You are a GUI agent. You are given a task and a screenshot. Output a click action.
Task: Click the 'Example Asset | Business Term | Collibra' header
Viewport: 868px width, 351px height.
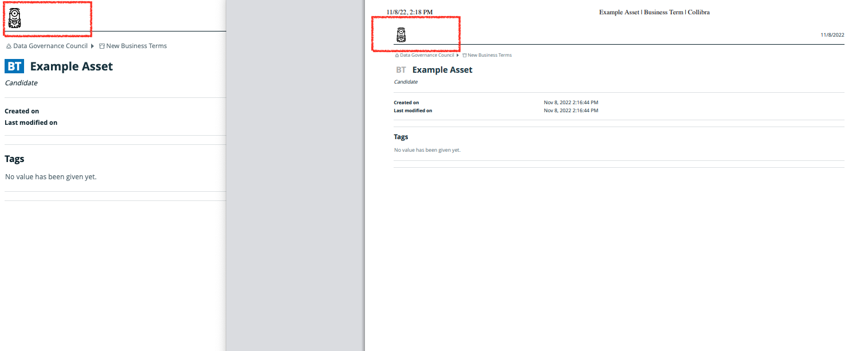click(654, 12)
